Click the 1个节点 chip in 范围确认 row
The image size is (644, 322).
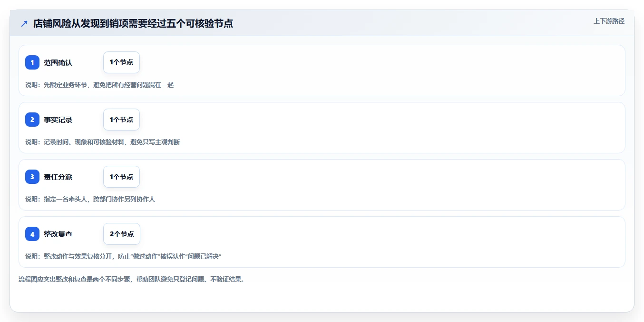pos(121,62)
